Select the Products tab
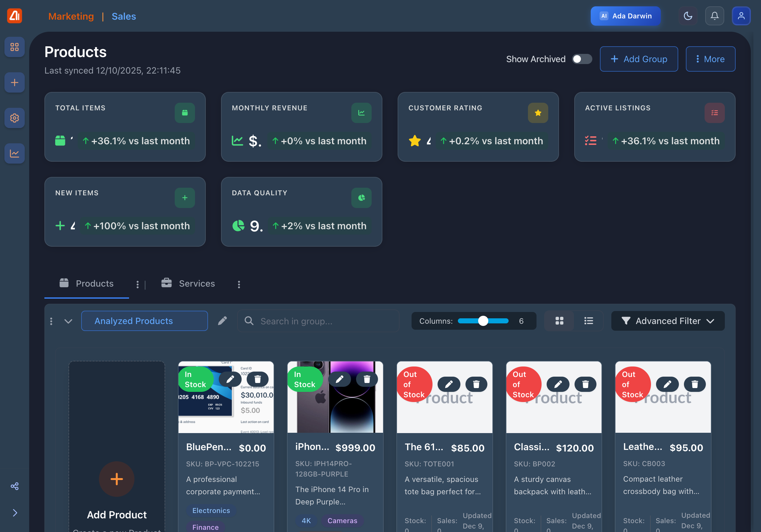The width and height of the screenshot is (761, 532). click(87, 283)
